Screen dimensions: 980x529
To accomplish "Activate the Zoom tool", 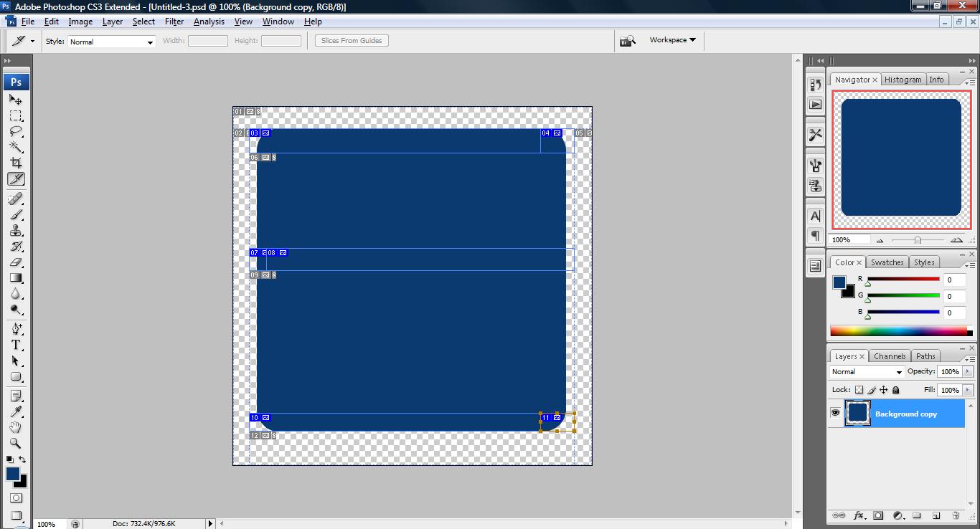I will pyautogui.click(x=16, y=443).
